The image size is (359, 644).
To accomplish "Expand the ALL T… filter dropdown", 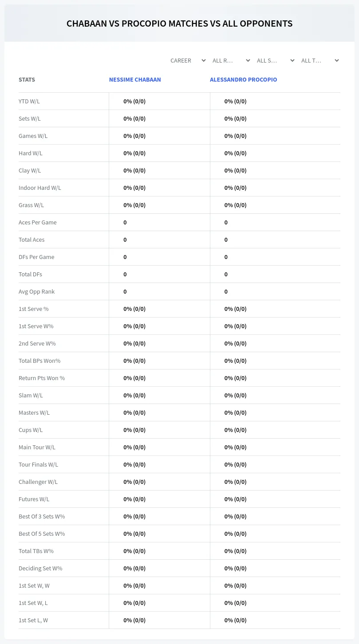I will point(320,60).
